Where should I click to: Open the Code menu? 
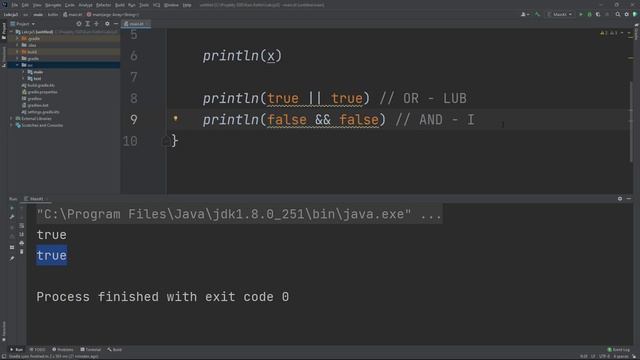pyautogui.click(x=70, y=5)
